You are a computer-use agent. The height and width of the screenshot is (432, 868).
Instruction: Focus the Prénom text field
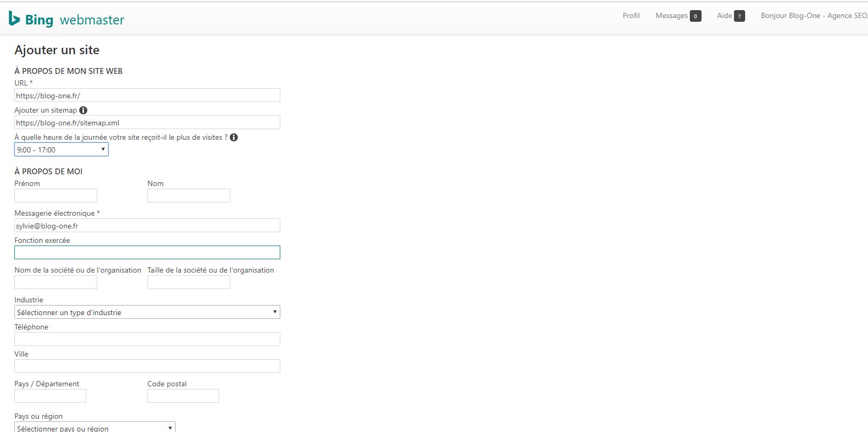(56, 196)
